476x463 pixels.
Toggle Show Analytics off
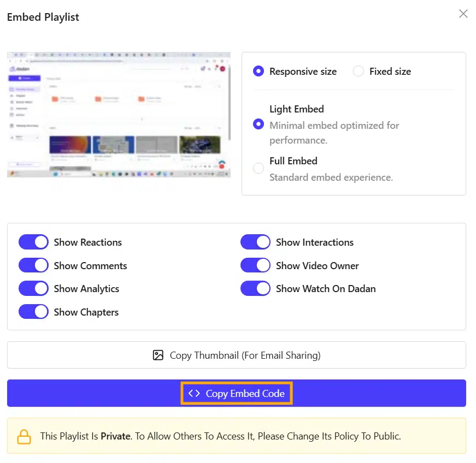point(33,289)
